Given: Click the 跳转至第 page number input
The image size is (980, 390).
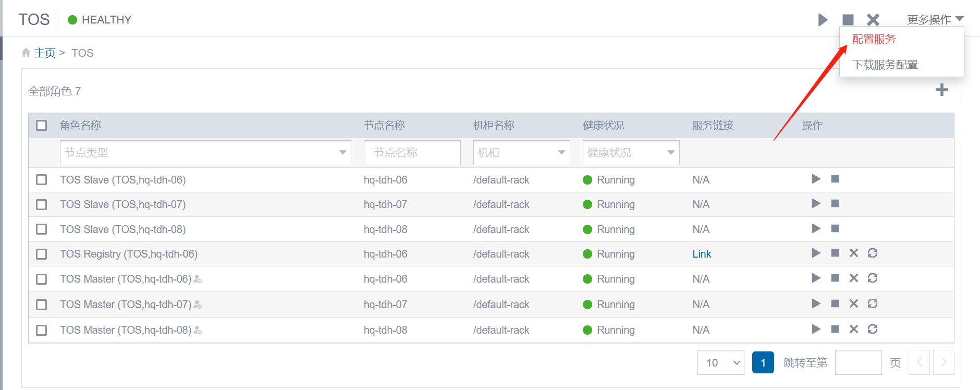Looking at the screenshot, I should coord(859,362).
